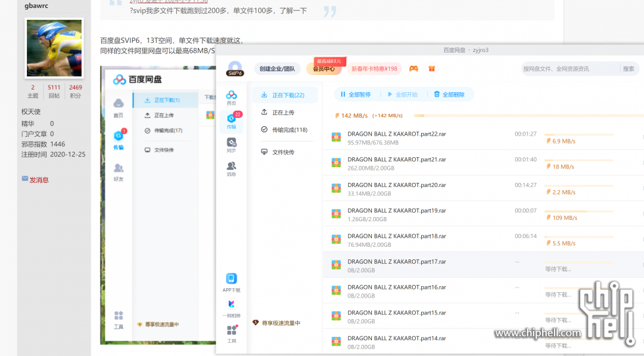Select 文件快传 in background window
644x356 pixels.
tap(166, 150)
